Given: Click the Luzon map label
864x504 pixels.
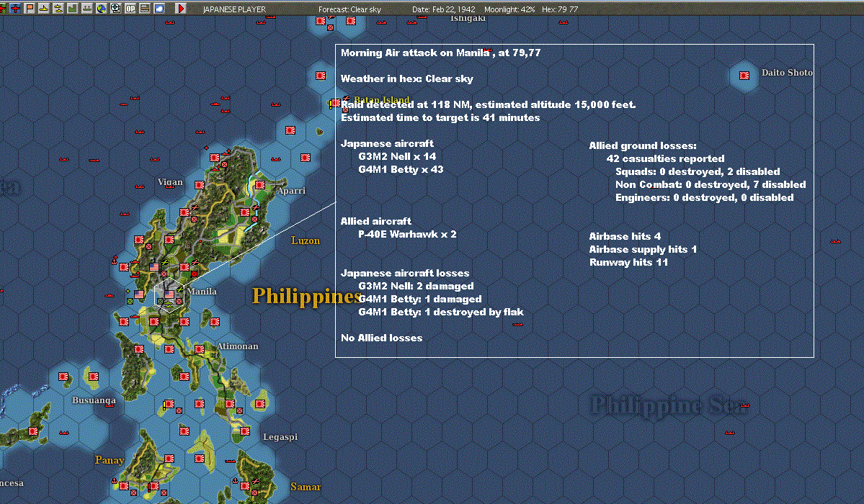Looking at the screenshot, I should 306,240.
